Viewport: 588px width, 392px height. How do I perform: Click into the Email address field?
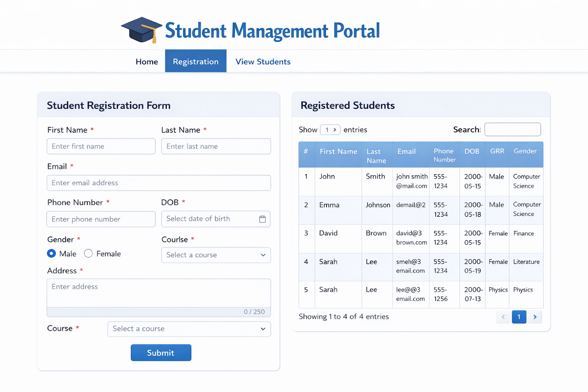point(159,183)
